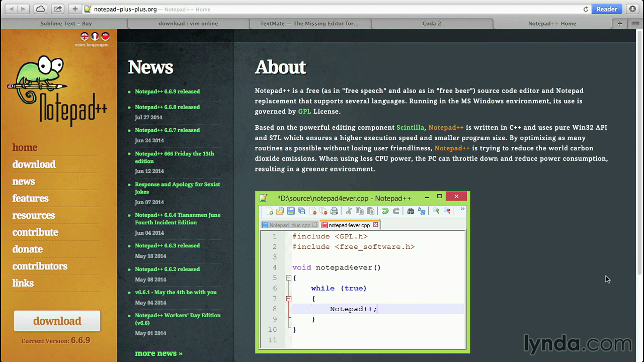Open contributors in the sidebar menu
This screenshot has height=362, width=644.
coord(40,266)
